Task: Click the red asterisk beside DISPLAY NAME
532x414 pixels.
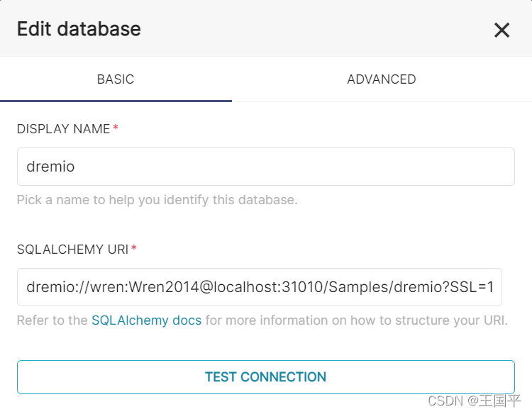Action: [x=116, y=128]
